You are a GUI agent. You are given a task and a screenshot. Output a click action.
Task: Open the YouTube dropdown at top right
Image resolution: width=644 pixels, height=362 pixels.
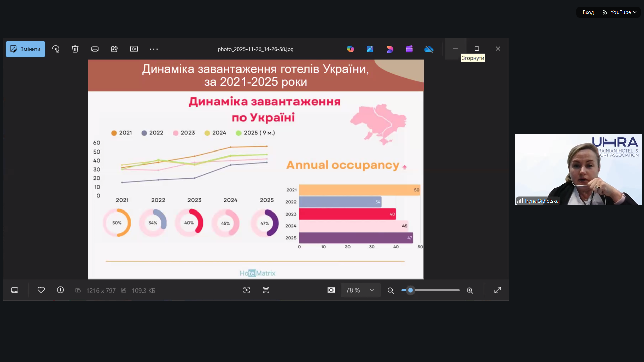click(x=620, y=12)
